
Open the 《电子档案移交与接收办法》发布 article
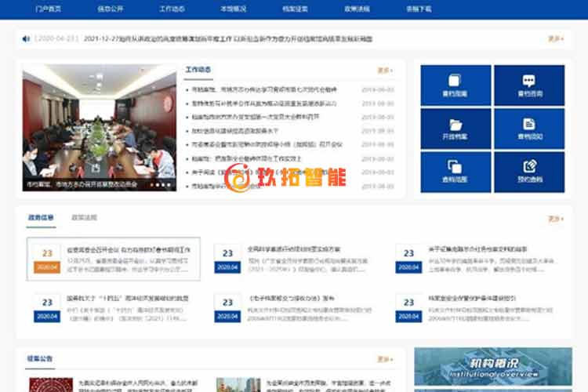(x=292, y=299)
